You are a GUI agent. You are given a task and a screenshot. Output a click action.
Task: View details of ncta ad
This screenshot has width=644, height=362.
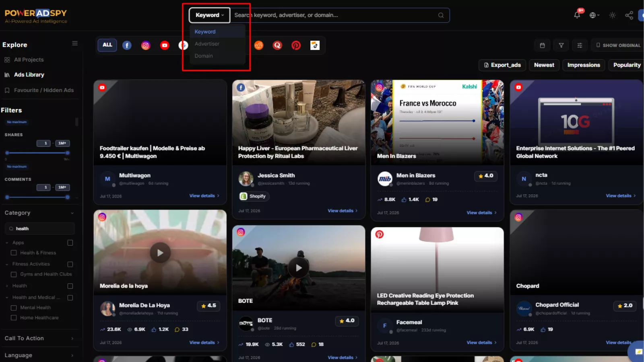[621, 196]
